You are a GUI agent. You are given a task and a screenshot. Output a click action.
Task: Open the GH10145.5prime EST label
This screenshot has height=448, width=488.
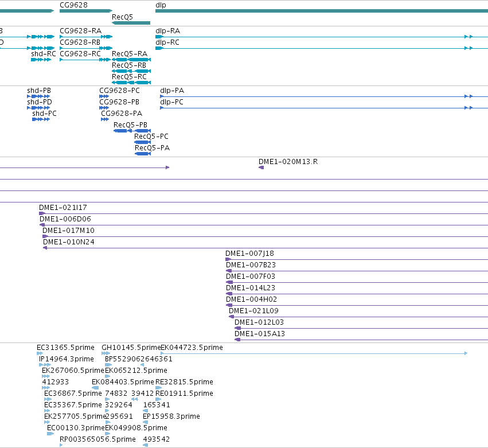click(x=131, y=348)
